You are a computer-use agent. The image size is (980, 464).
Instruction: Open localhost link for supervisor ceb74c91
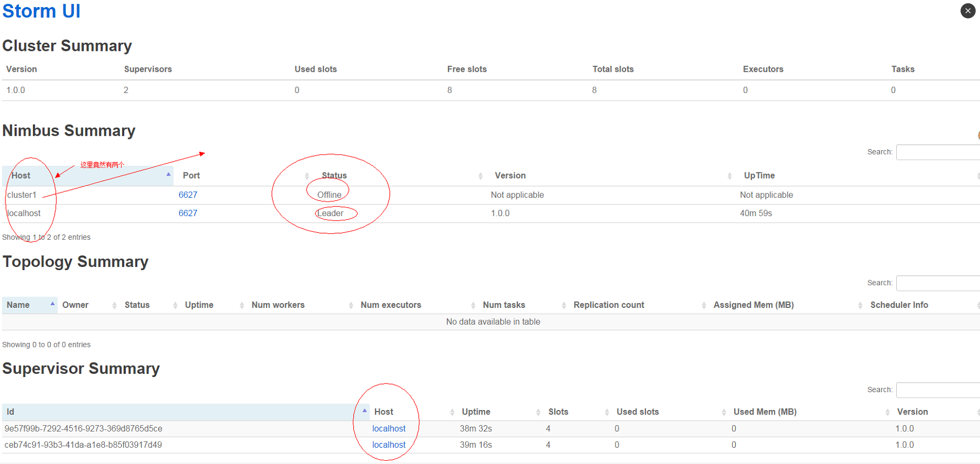pyautogui.click(x=389, y=445)
